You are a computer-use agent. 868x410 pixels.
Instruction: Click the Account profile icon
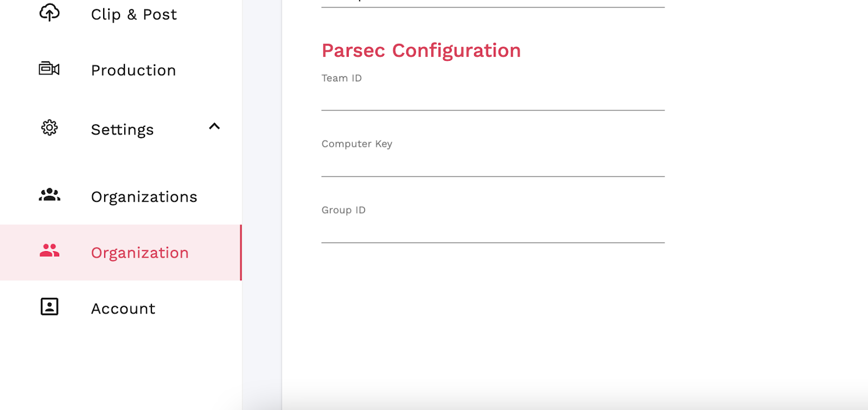point(49,306)
